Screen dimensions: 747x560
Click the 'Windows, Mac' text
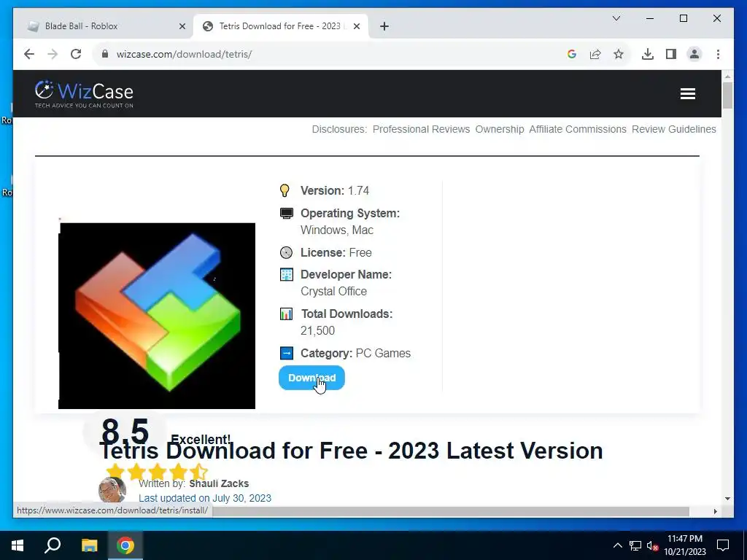coord(337,230)
